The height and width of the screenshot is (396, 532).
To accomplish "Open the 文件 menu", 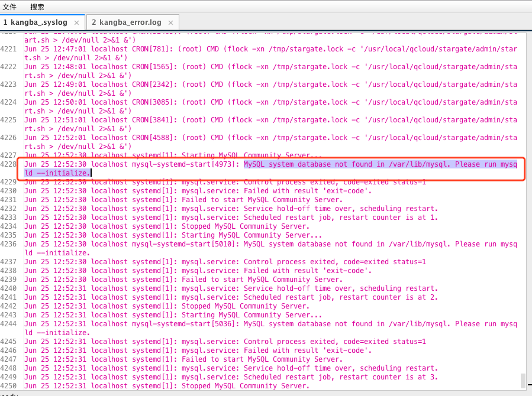I will (9, 7).
